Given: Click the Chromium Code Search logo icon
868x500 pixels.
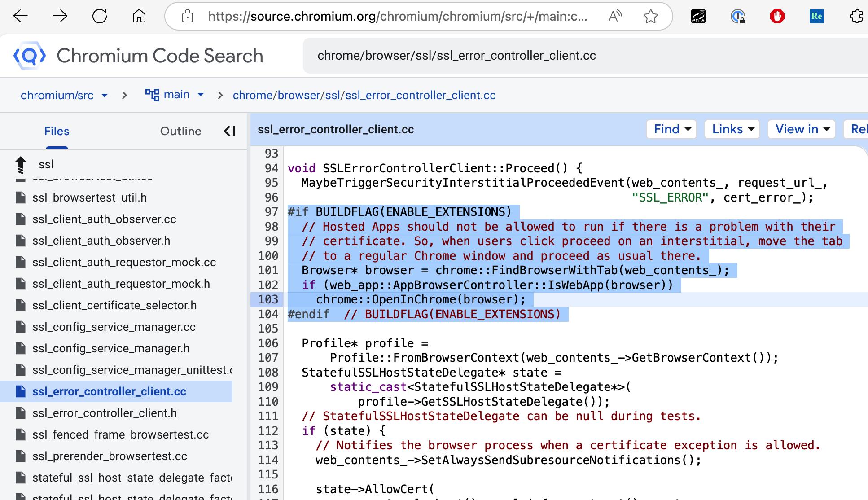Looking at the screenshot, I should point(30,56).
